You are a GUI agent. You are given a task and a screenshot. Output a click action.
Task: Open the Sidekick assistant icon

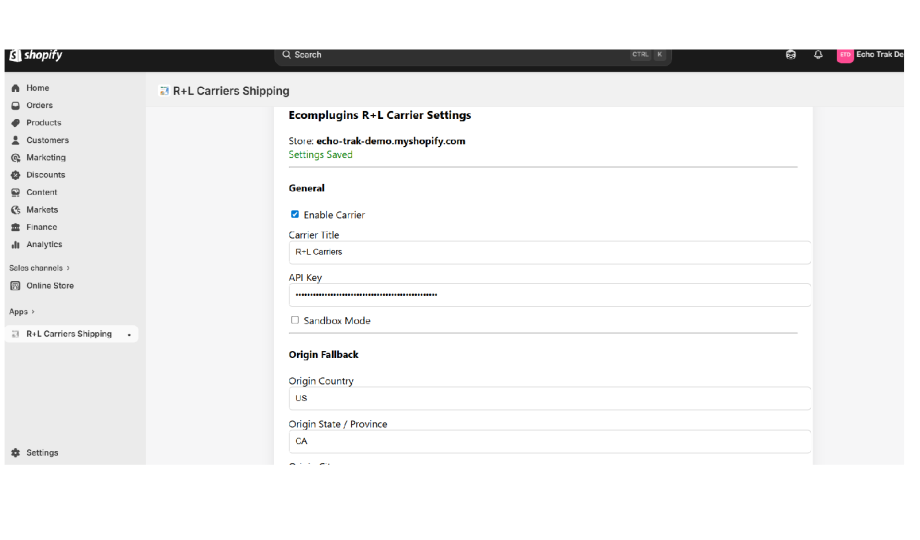pos(791,55)
